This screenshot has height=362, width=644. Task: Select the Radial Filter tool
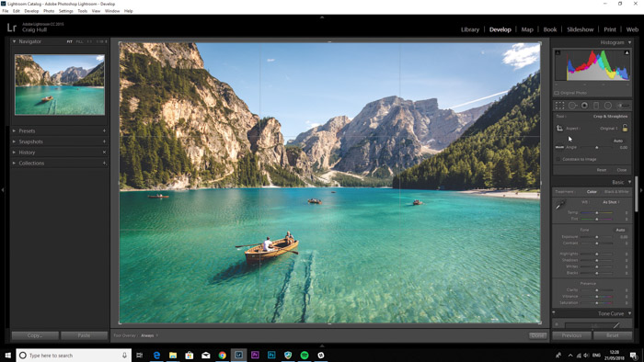click(608, 106)
